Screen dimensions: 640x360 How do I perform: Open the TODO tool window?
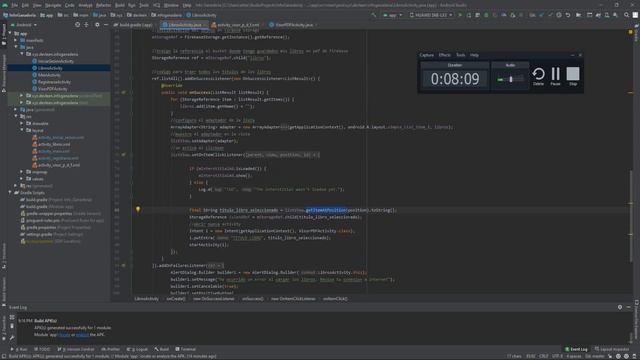[x=42, y=349]
